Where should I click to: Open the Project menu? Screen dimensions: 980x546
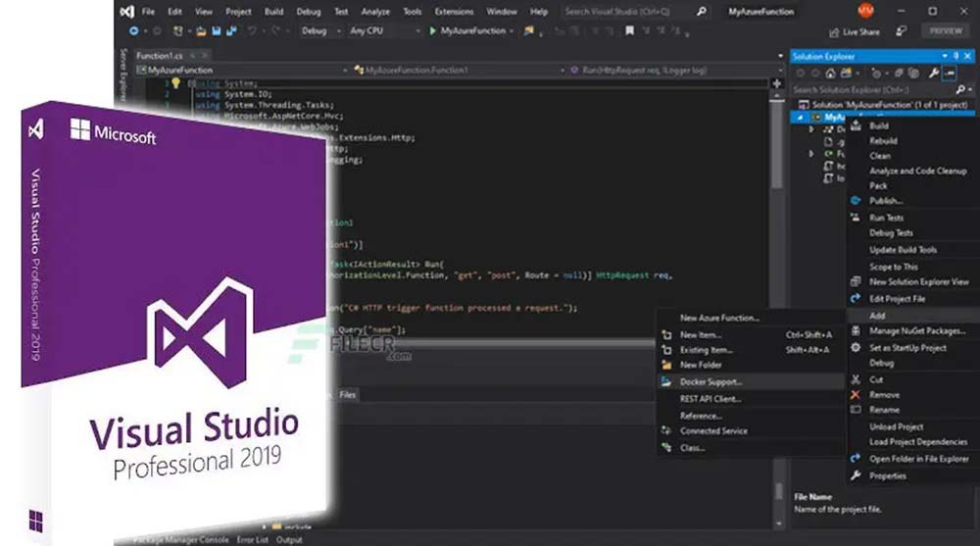[238, 11]
